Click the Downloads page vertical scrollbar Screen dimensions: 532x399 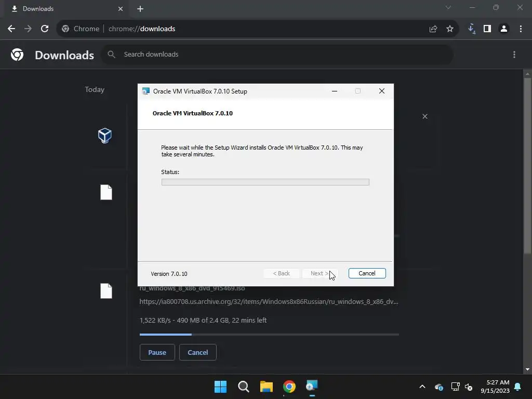coord(527,166)
